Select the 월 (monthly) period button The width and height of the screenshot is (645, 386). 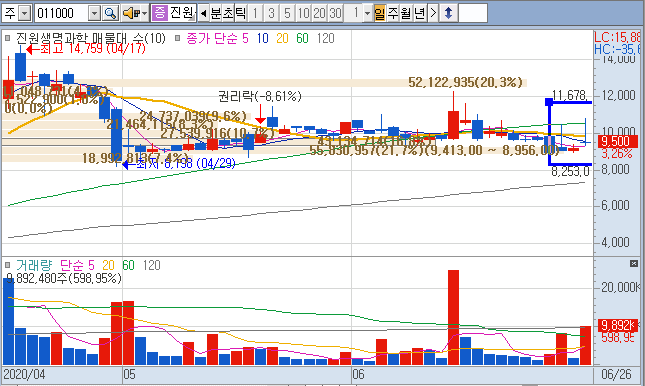406,13
